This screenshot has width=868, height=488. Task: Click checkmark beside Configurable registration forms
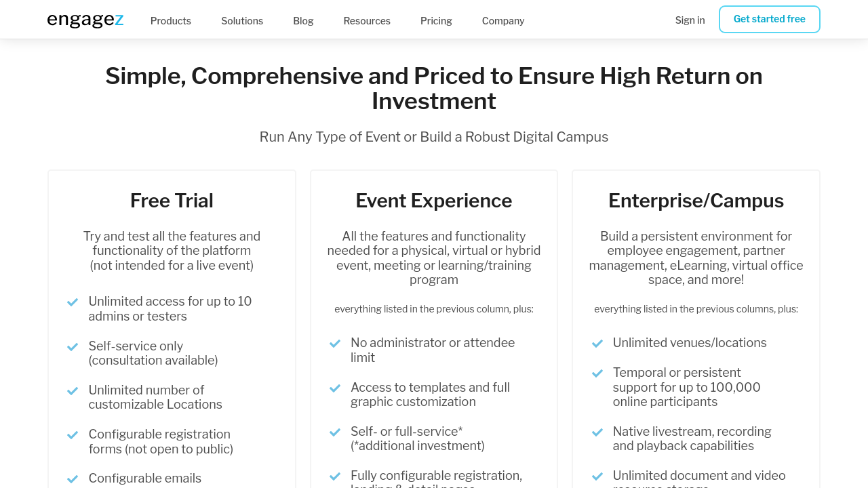point(73,435)
